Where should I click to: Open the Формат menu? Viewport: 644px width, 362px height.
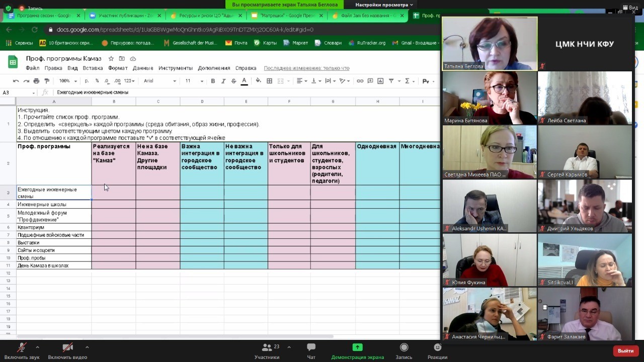118,68
